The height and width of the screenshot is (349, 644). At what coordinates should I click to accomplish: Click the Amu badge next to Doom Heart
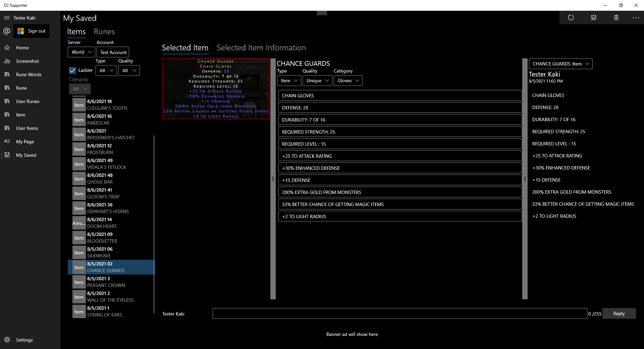tap(79, 223)
